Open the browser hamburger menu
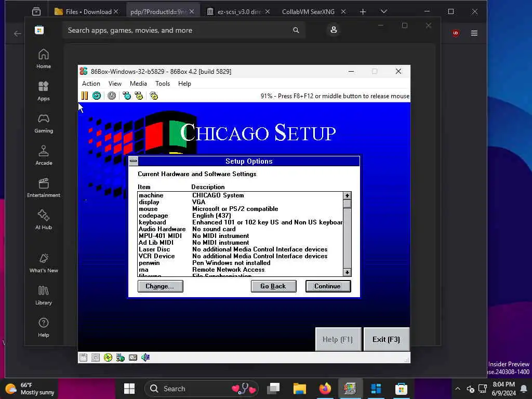 pyautogui.click(x=474, y=33)
